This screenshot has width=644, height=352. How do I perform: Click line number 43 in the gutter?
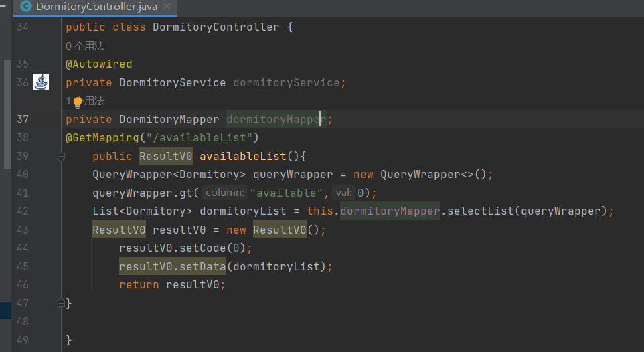[x=23, y=230]
